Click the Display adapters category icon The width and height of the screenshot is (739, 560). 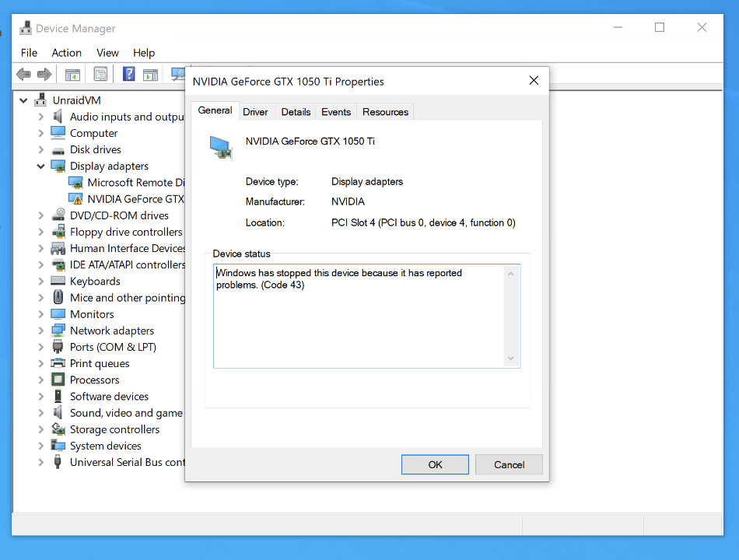pyautogui.click(x=58, y=166)
